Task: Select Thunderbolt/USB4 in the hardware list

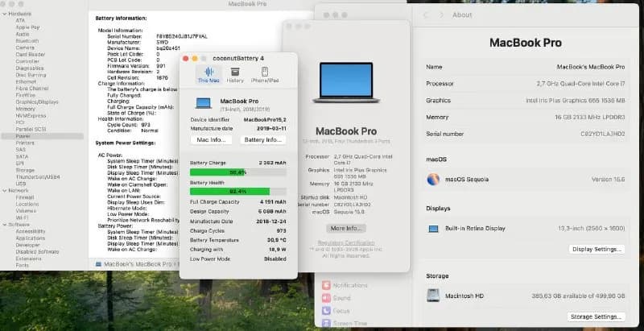Action: [38, 177]
